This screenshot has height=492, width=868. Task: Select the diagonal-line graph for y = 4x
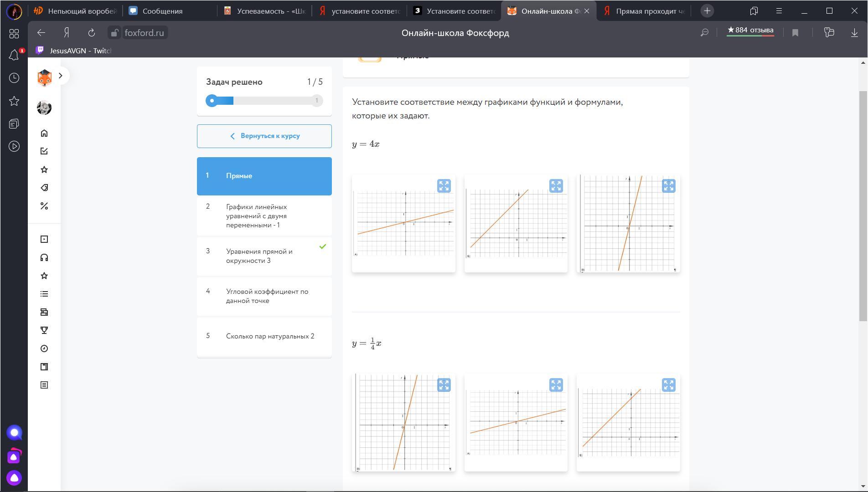[516, 223]
